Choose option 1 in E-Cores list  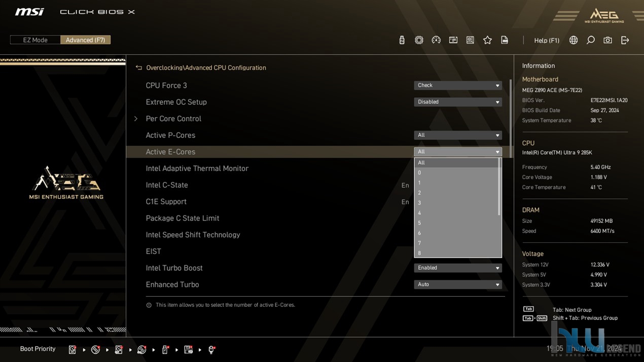pos(456,183)
